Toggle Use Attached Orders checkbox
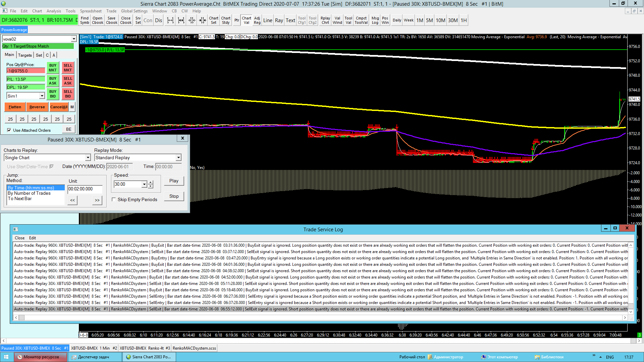The height and width of the screenshot is (362, 644). tap(9, 130)
